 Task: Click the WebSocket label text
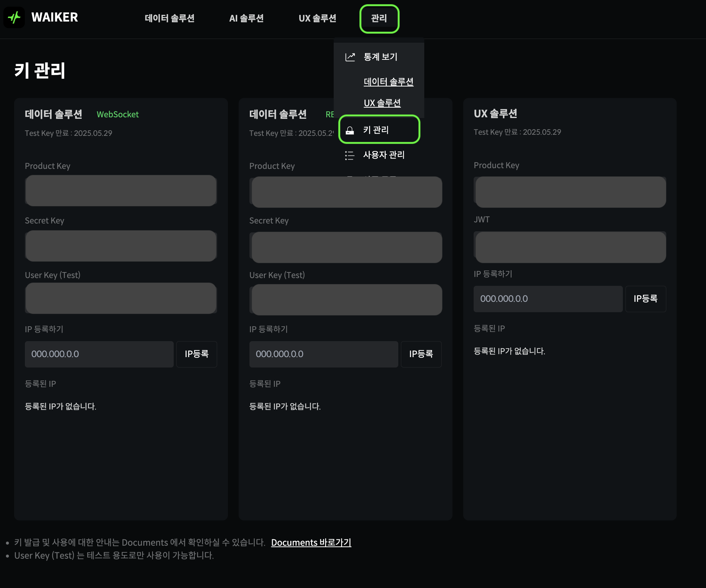click(118, 114)
